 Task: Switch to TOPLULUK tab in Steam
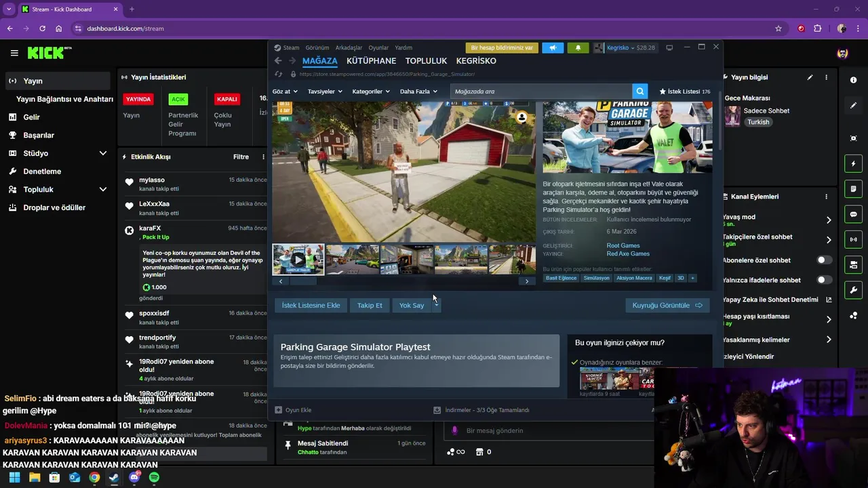point(426,61)
